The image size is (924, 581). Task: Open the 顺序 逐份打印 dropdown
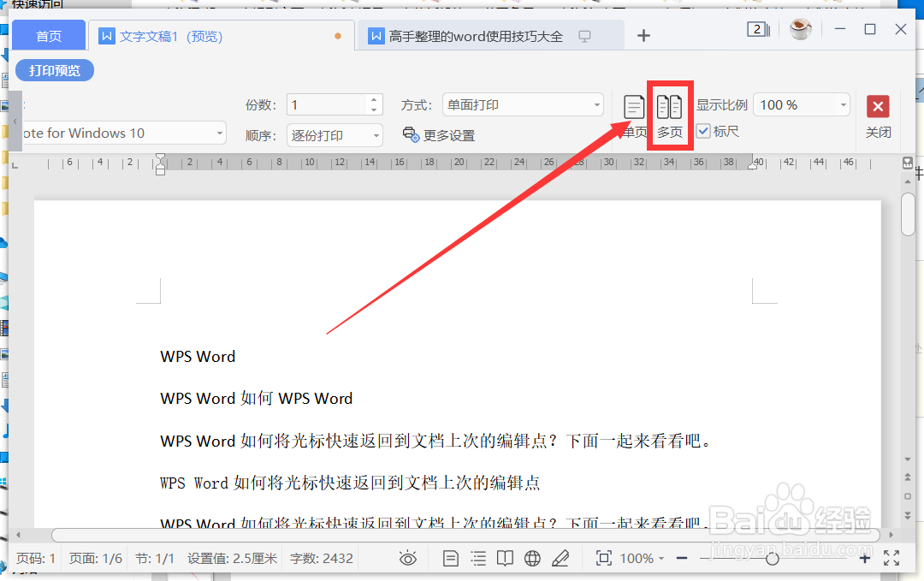coord(335,135)
